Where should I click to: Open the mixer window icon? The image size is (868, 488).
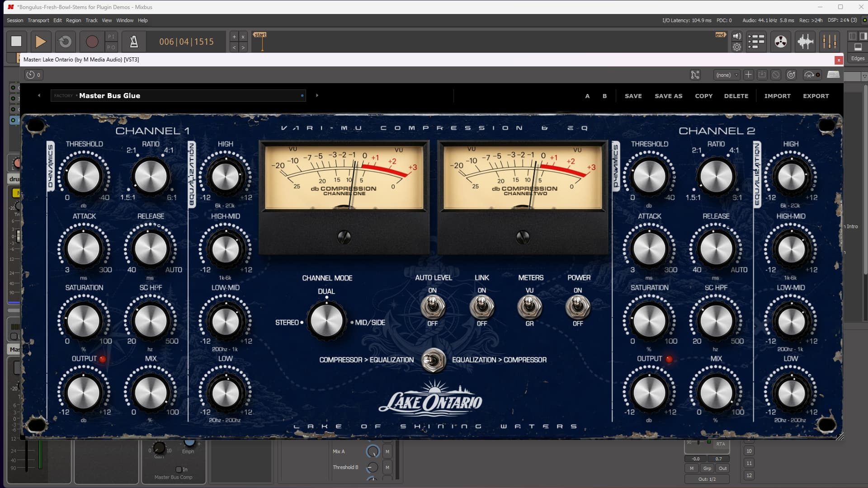(830, 42)
